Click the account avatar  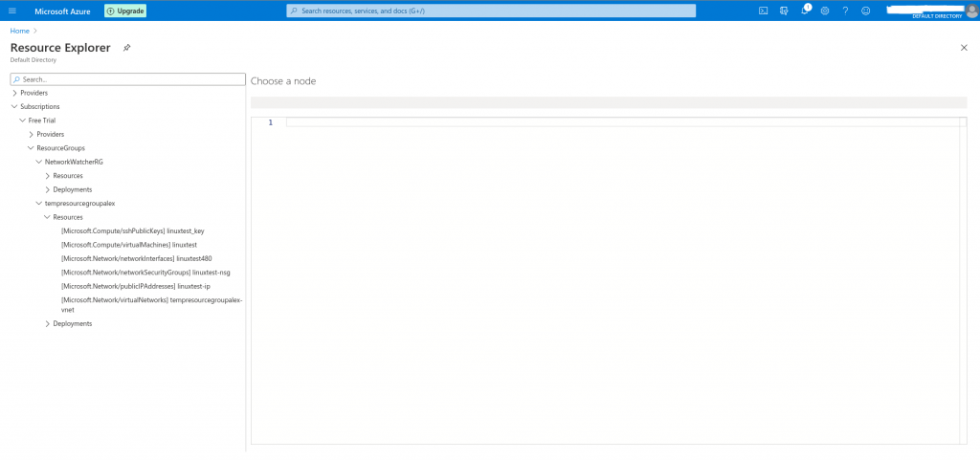(972, 11)
